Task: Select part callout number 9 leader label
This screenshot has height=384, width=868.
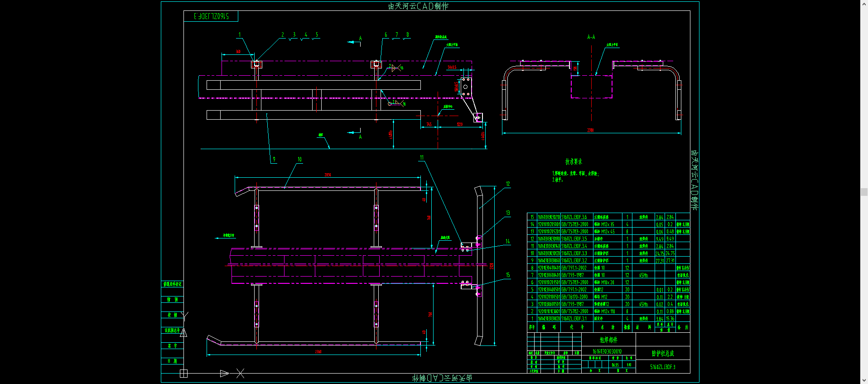Action: point(274,160)
